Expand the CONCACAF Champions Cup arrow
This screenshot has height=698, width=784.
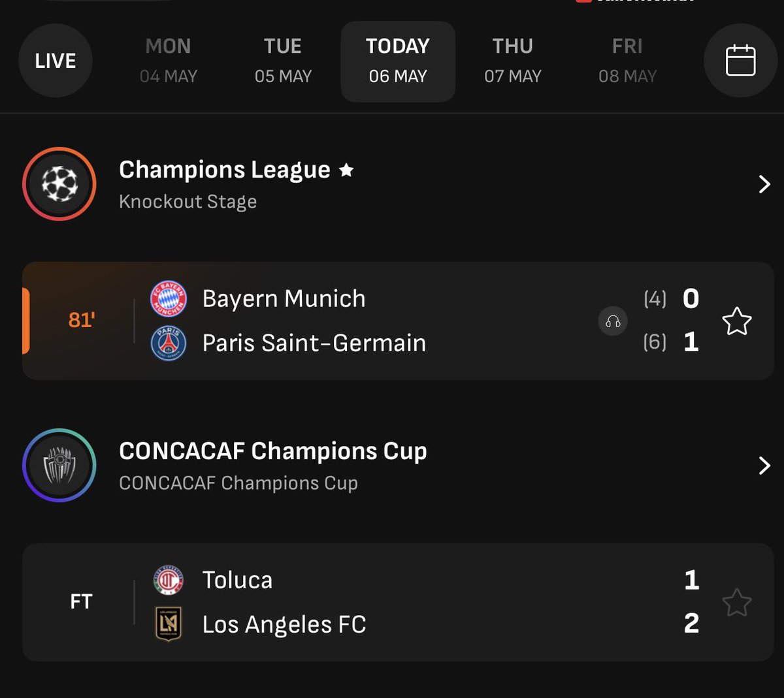[764, 466]
